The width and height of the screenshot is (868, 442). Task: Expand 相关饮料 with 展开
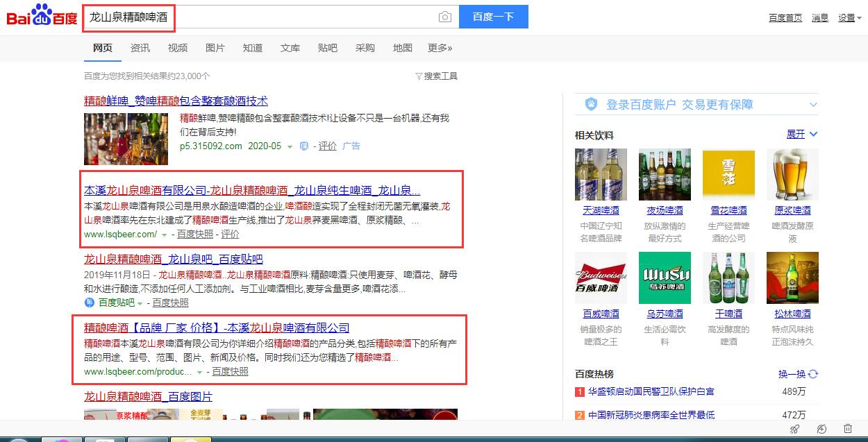[x=801, y=134]
